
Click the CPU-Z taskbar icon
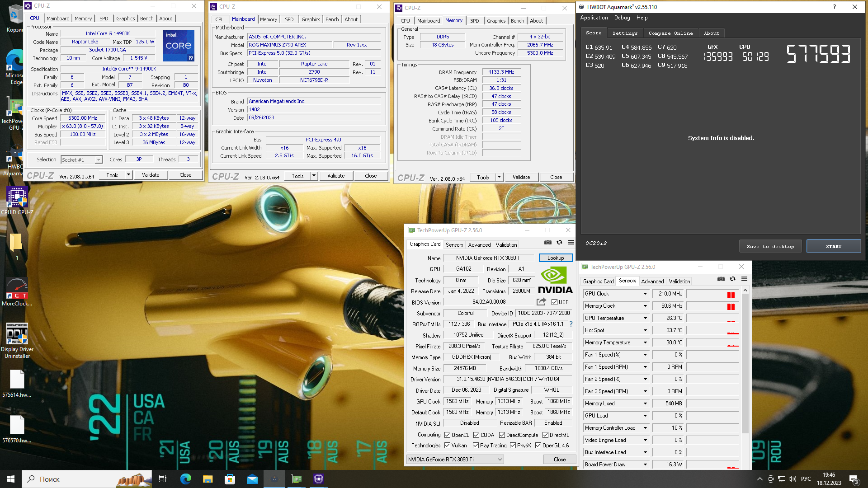(319, 479)
